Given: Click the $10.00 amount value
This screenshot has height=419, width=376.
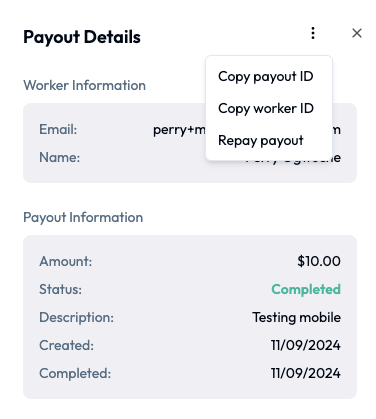Looking at the screenshot, I should click(x=319, y=261).
